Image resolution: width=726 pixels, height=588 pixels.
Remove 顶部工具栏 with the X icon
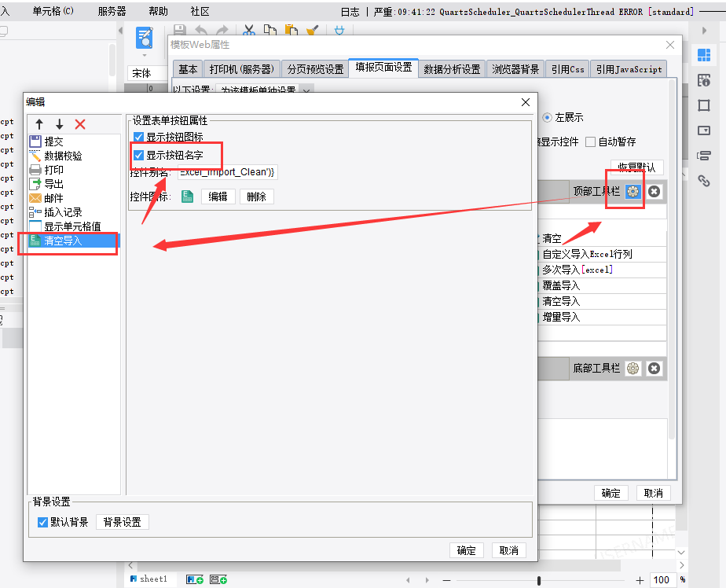click(654, 191)
